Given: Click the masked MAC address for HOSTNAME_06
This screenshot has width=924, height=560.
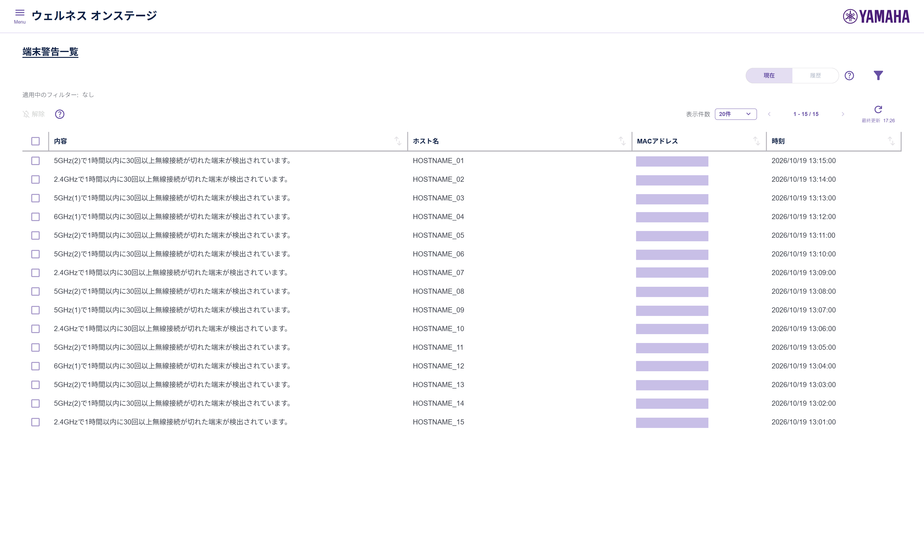Looking at the screenshot, I should [672, 255].
